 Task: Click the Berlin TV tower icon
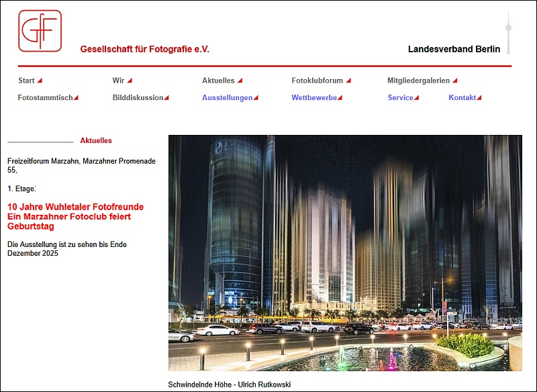[508, 32]
